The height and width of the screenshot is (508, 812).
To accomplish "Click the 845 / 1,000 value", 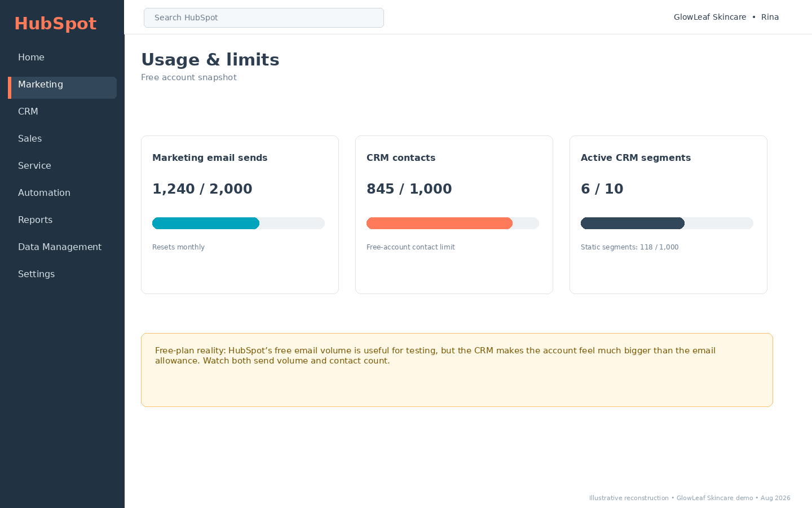I will [409, 189].
